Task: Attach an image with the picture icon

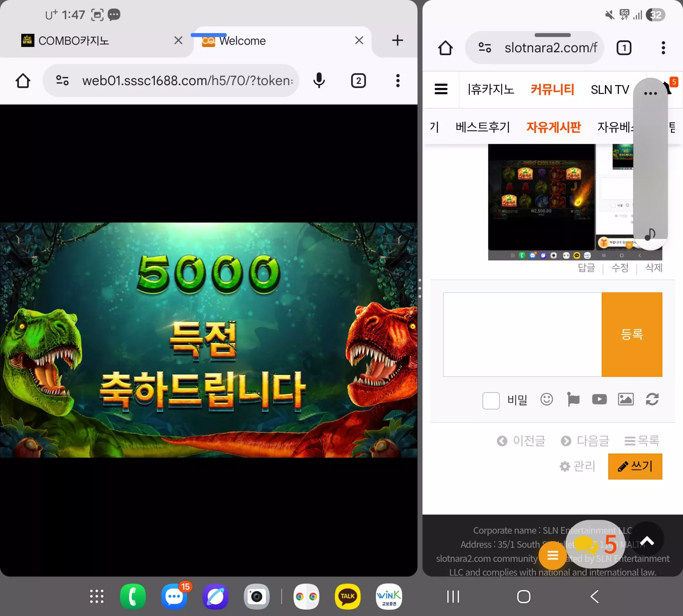Action: pyautogui.click(x=626, y=399)
